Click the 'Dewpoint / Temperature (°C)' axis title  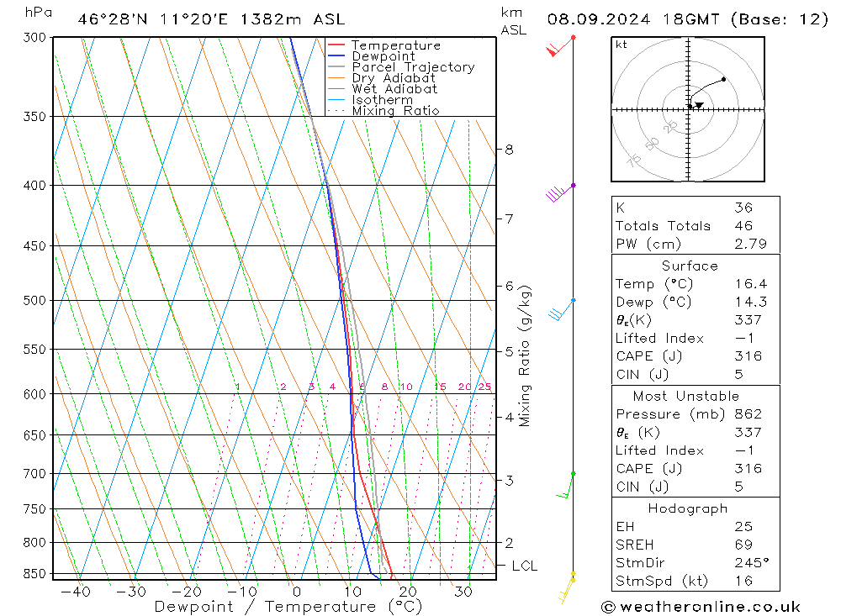288,607
